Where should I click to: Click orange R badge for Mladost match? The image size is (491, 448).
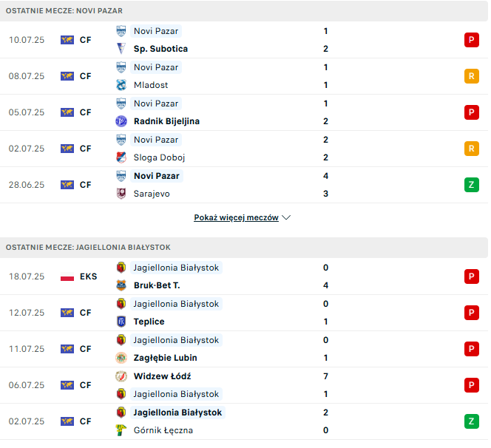point(472,76)
